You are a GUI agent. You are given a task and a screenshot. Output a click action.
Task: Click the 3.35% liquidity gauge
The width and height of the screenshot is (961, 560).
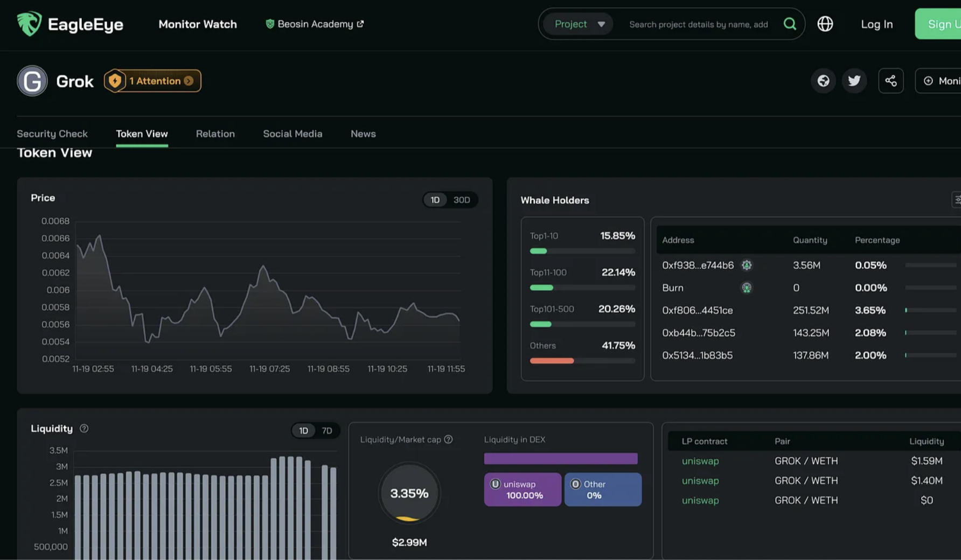(x=409, y=493)
